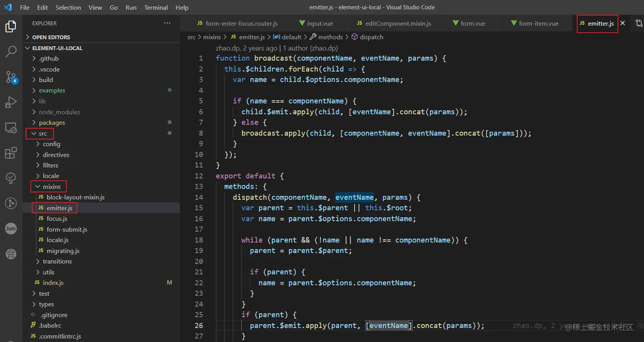This screenshot has width=644, height=342.
Task: Click the round striped icon below Json
Action: pyautogui.click(x=11, y=254)
